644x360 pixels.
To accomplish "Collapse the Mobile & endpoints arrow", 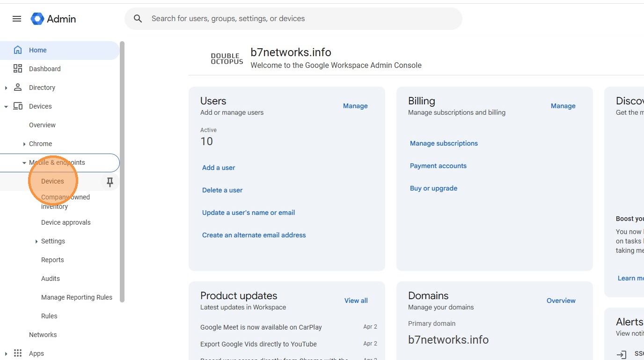I will [x=24, y=162].
